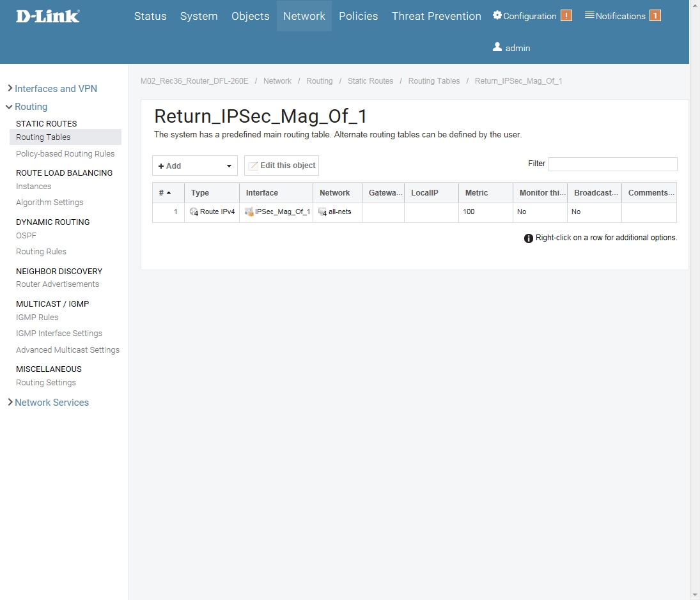Viewport: 700px width, 600px height.
Task: Click the page scrollbar down arrow
Action: point(695,595)
